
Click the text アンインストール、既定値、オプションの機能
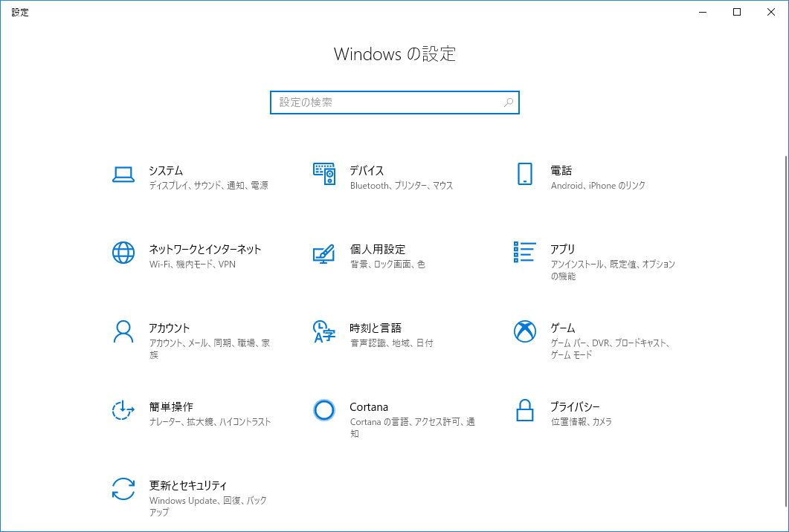pos(613,270)
